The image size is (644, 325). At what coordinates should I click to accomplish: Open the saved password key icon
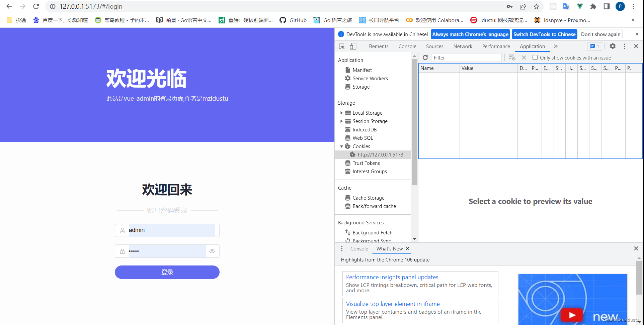[509, 6]
